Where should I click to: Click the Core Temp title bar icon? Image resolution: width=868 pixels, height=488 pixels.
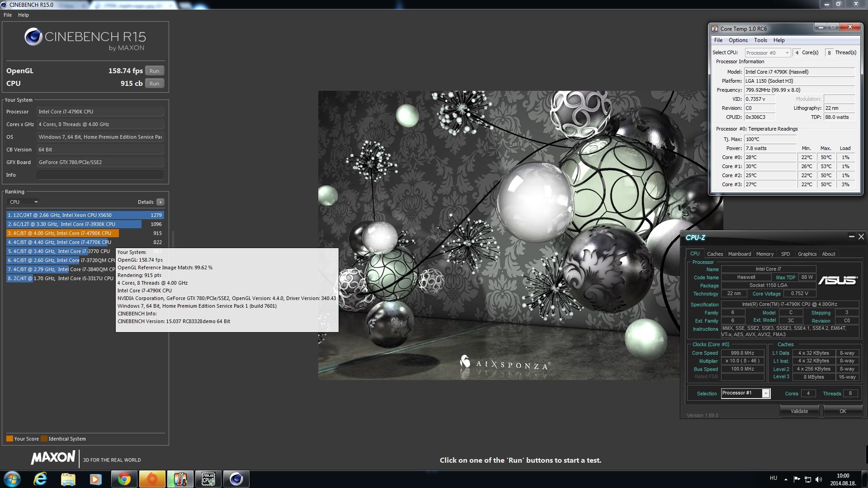coord(715,28)
